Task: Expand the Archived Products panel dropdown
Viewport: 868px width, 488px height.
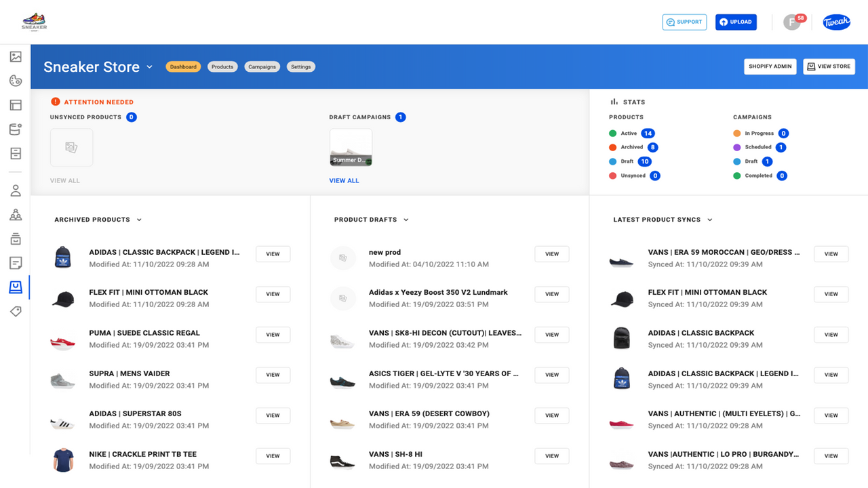Action: tap(139, 220)
